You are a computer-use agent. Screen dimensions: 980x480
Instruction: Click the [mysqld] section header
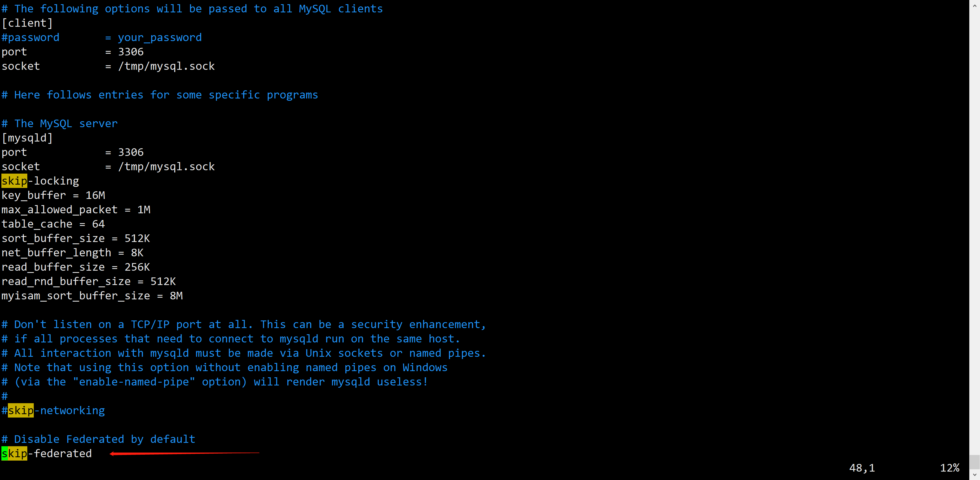[28, 138]
